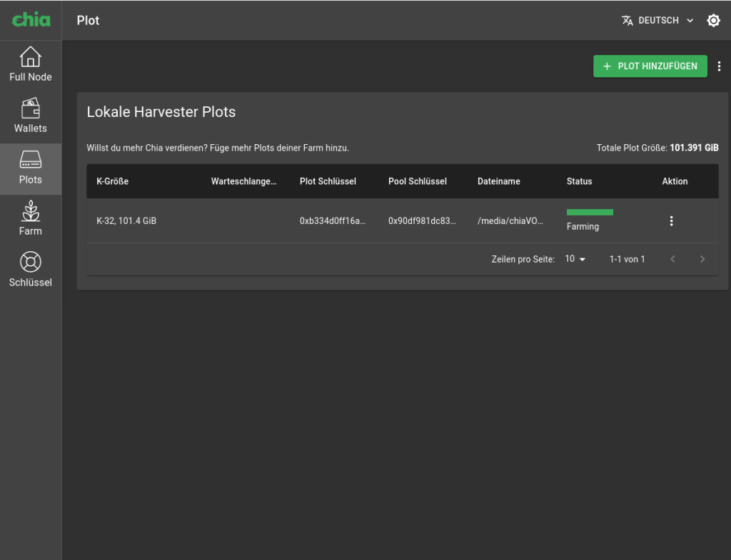
Task: Click the Plot Schlüssel value 0xb334d0ff16a
Action: tap(332, 221)
